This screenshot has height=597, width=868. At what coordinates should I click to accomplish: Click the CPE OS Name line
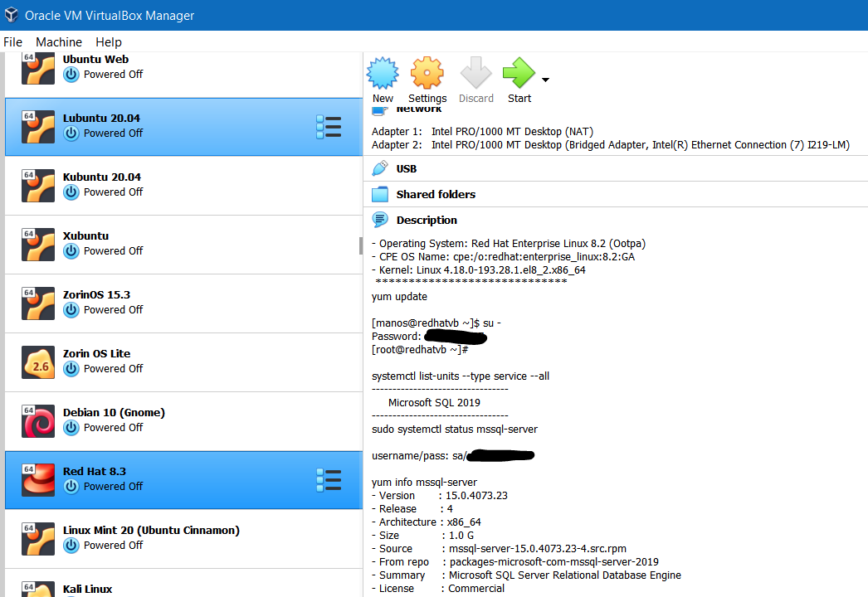click(503, 257)
